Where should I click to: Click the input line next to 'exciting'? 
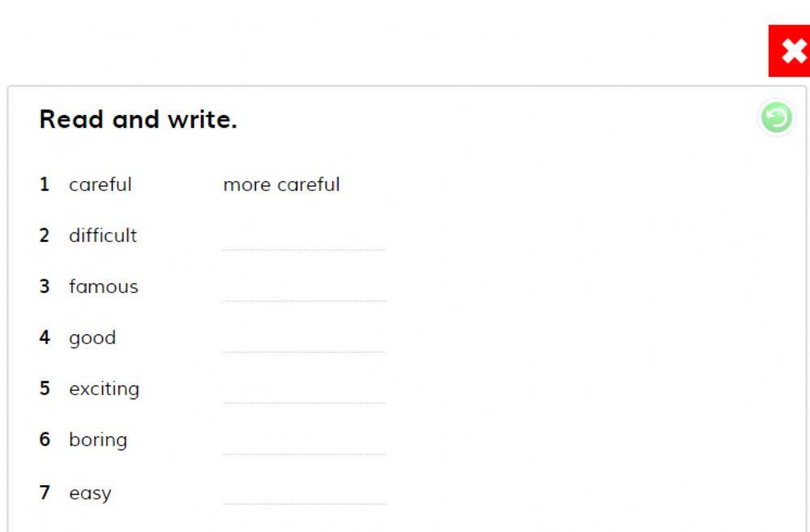pos(304,391)
